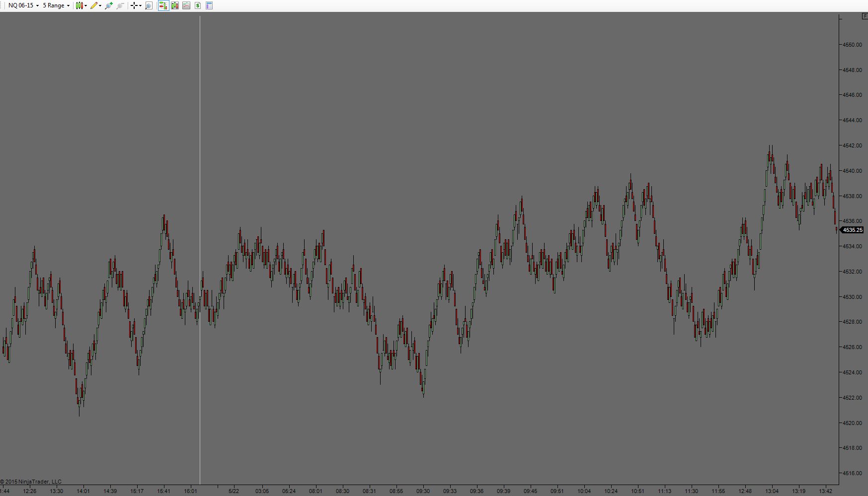Screen dimensions: 868x496
Task: Click the greyed Zoom Out magnifier icon
Action: pyautogui.click(x=120, y=5)
